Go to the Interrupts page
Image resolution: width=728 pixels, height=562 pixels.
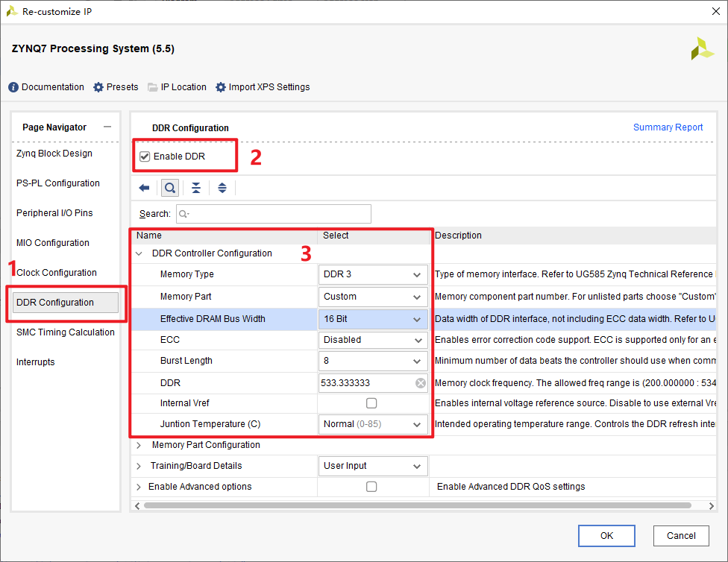tap(35, 362)
